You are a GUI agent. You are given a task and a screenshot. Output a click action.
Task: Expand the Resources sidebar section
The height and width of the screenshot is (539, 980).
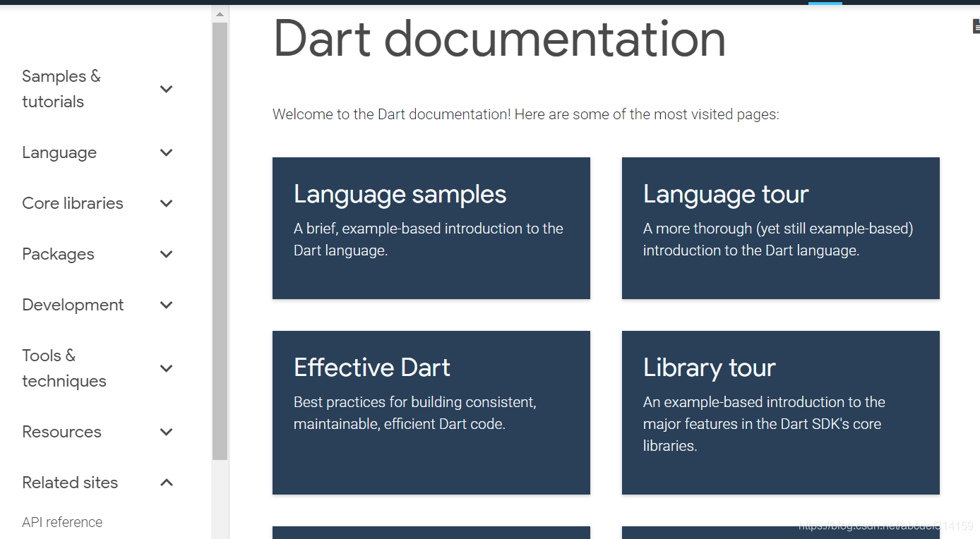coord(167,432)
